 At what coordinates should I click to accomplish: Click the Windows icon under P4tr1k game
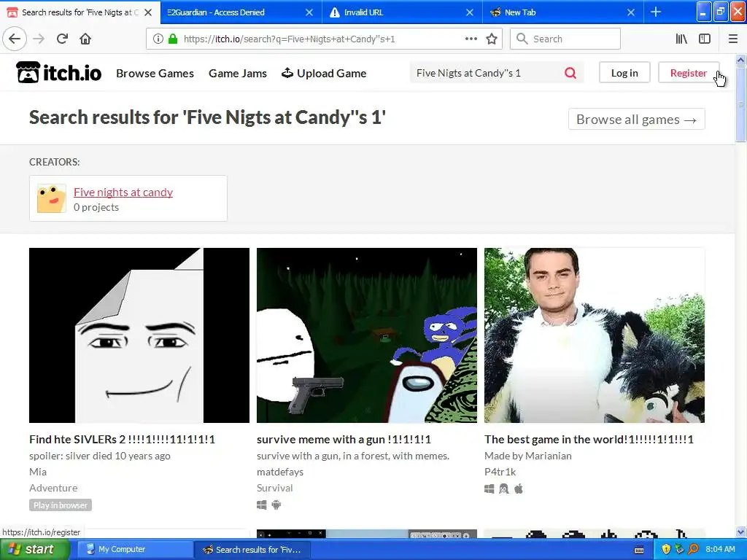point(489,489)
